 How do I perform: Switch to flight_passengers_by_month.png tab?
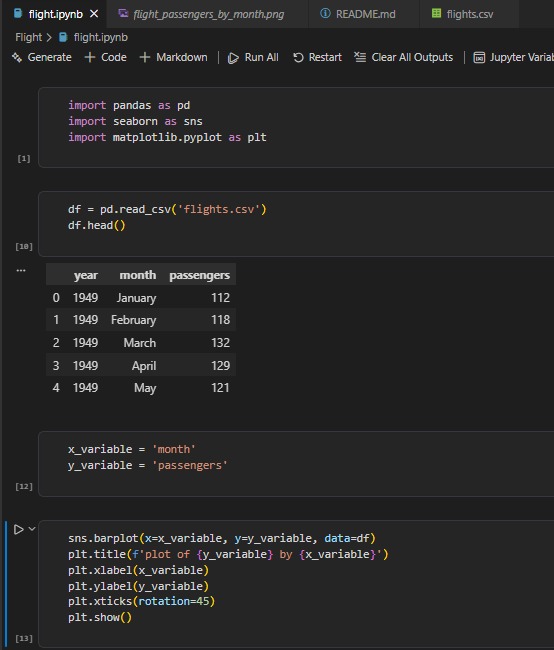coord(201,14)
